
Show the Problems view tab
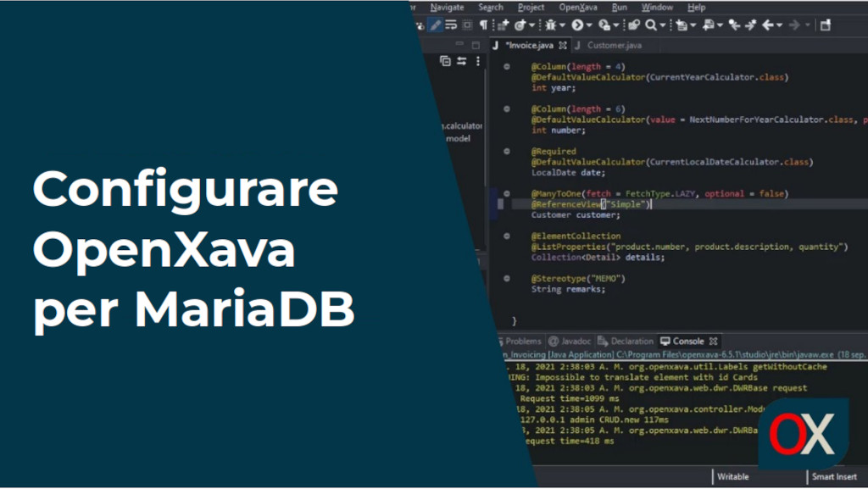[520, 342]
